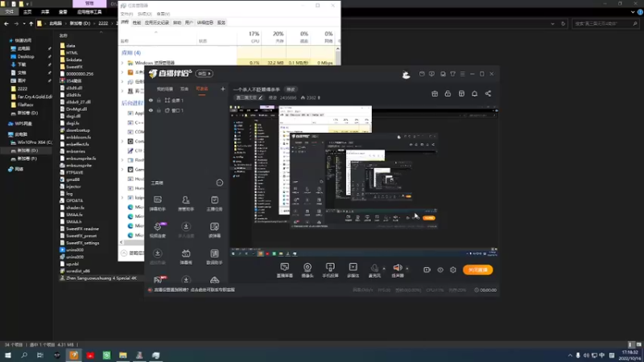Click the stream title edit button
Screen dimensions: 644x362
291,89
